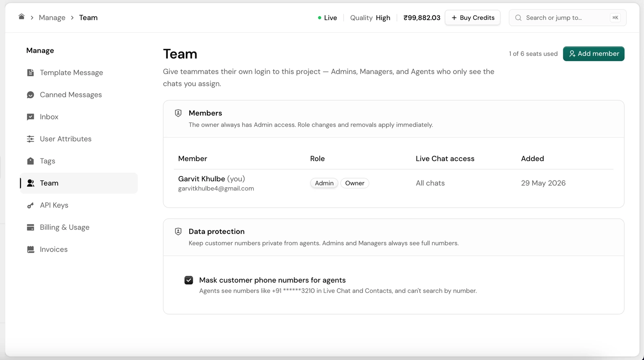Click the Buy Credits button

(x=473, y=18)
